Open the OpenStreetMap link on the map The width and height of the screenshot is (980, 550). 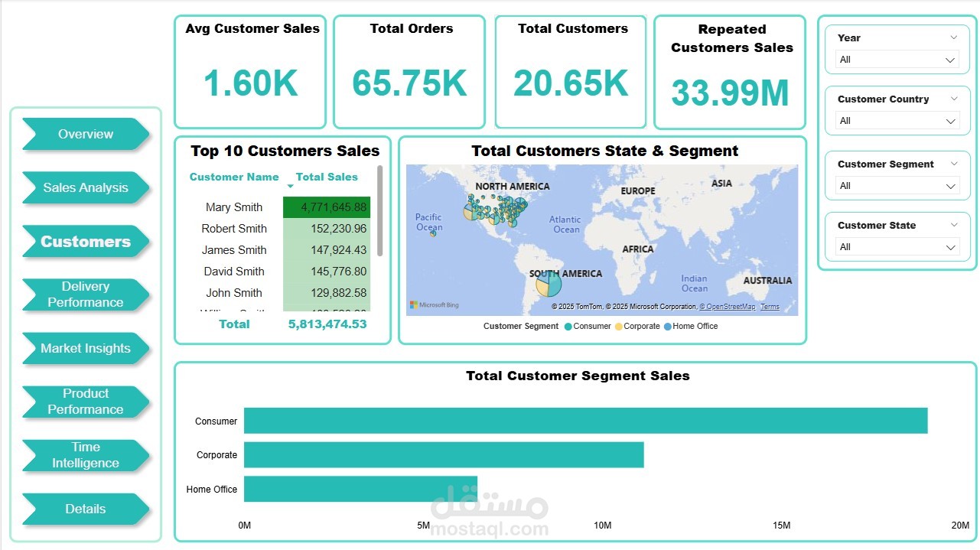pos(728,307)
